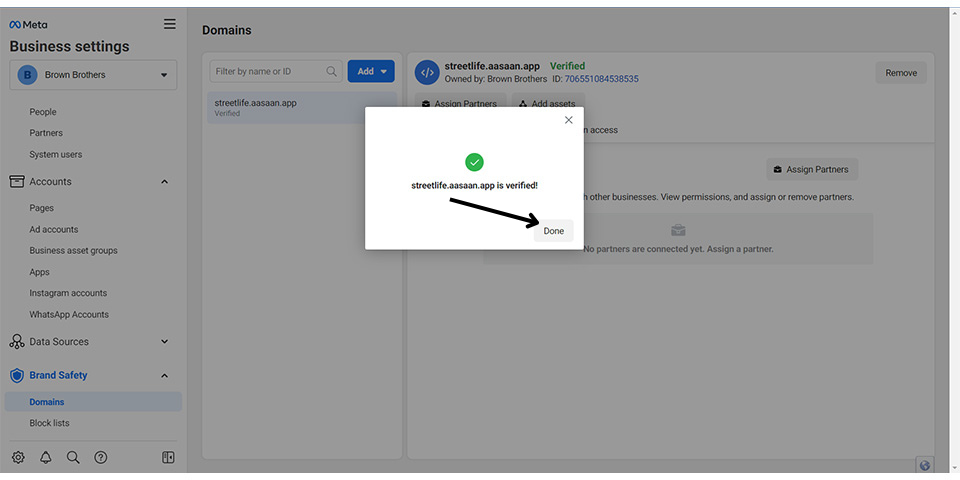The width and height of the screenshot is (960, 480).
Task: Open Instagram accounts in the sidebar
Action: point(68,293)
